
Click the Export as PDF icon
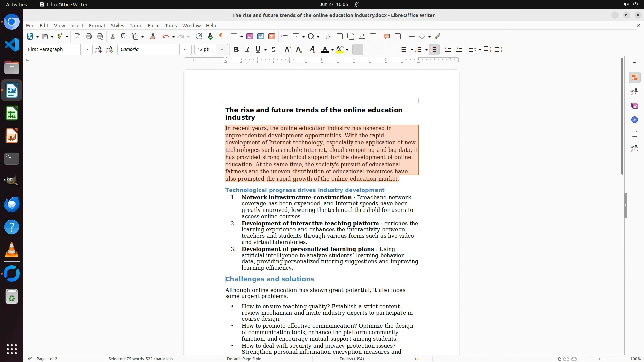pyautogui.click(x=77, y=36)
